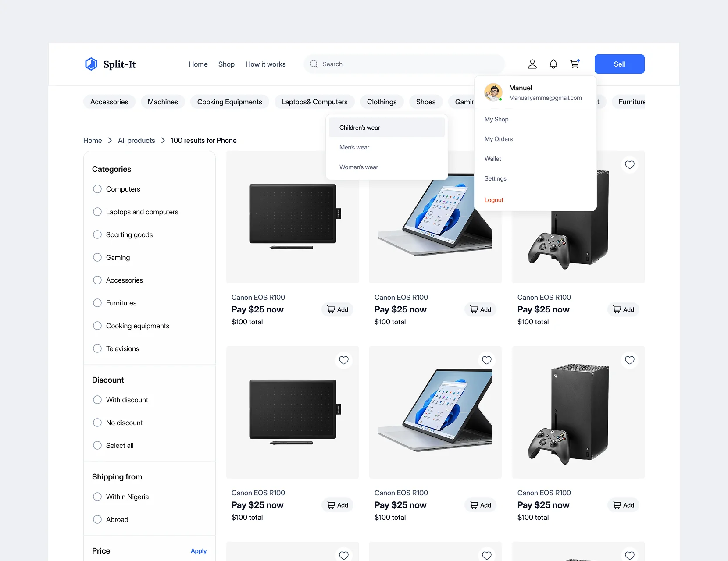This screenshot has width=728, height=561.
Task: Click heart icon on third-row middle product
Action: [487, 555]
